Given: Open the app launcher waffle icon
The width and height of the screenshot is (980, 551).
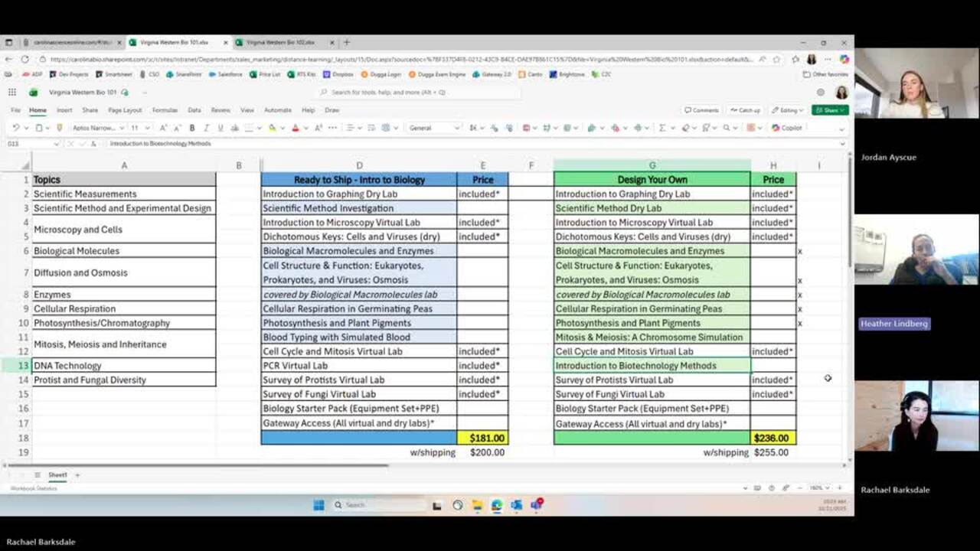Looking at the screenshot, I should (12, 93).
